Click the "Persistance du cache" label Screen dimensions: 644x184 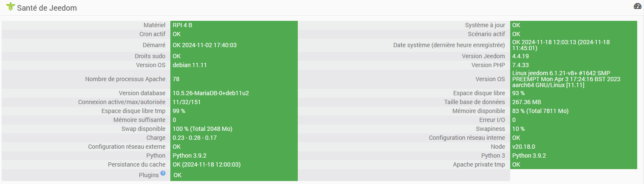133,164
